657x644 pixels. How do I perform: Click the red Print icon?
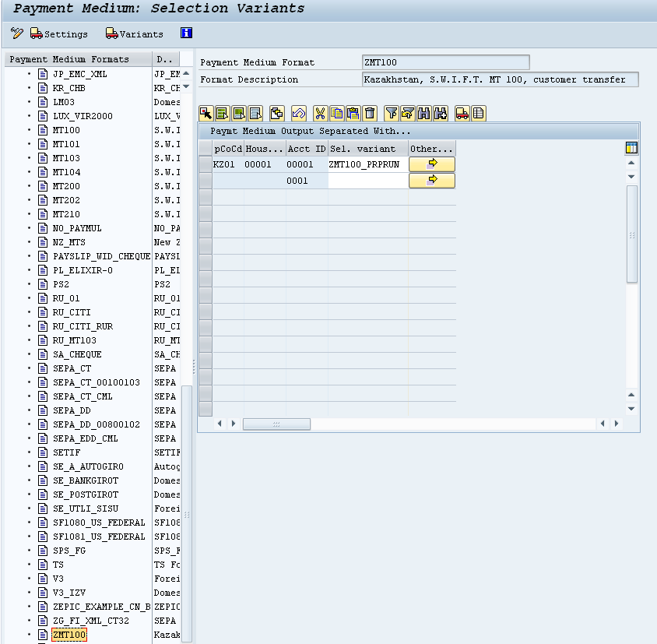[x=460, y=114]
